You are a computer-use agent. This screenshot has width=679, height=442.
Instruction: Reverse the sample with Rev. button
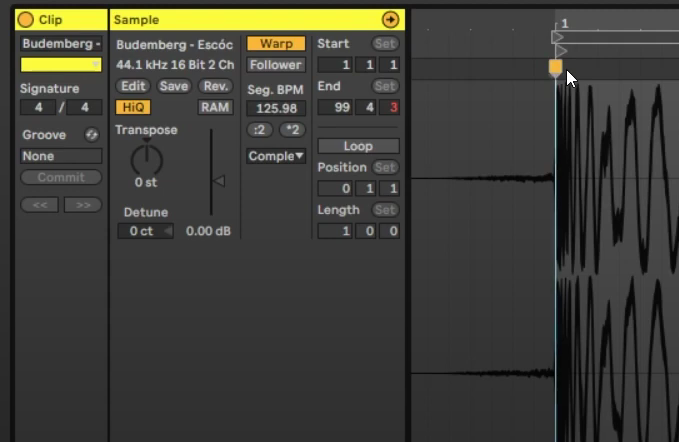pyautogui.click(x=216, y=86)
